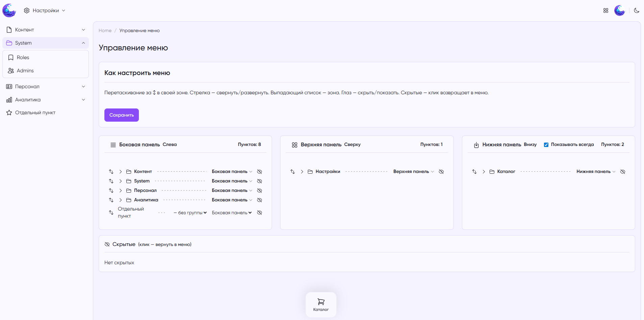
Task: Collapse the System group in sidebar
Action: (x=83, y=43)
